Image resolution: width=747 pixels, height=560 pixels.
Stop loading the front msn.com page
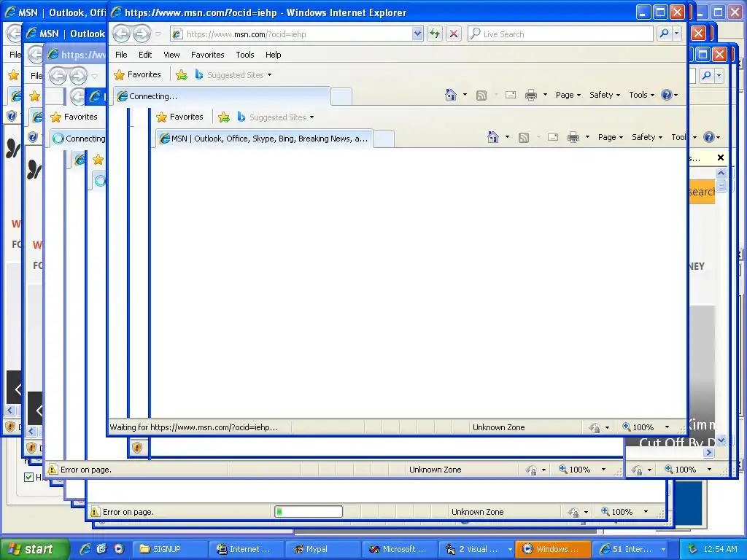[454, 34]
